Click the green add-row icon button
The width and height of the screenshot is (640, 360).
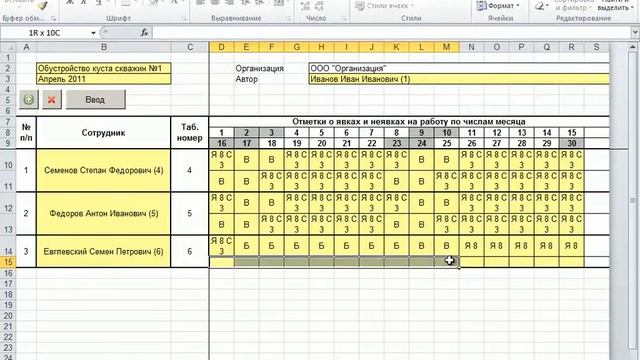[x=29, y=99]
